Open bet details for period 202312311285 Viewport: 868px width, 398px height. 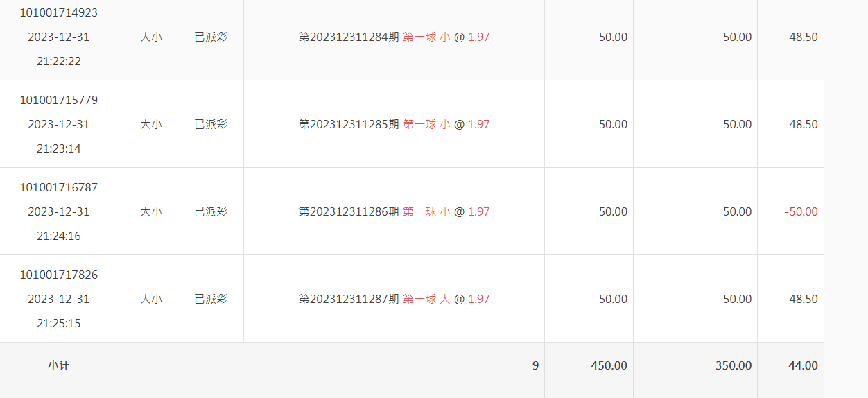pyautogui.click(x=394, y=124)
